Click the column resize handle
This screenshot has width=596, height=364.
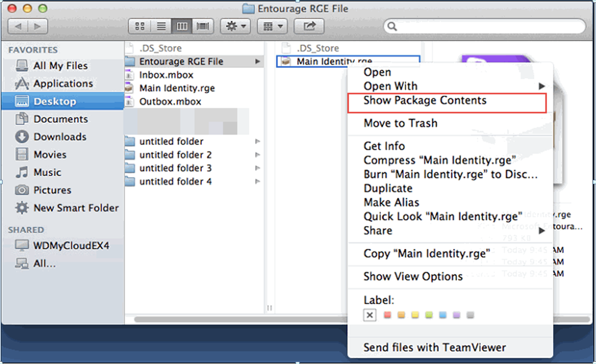tap(270, 308)
